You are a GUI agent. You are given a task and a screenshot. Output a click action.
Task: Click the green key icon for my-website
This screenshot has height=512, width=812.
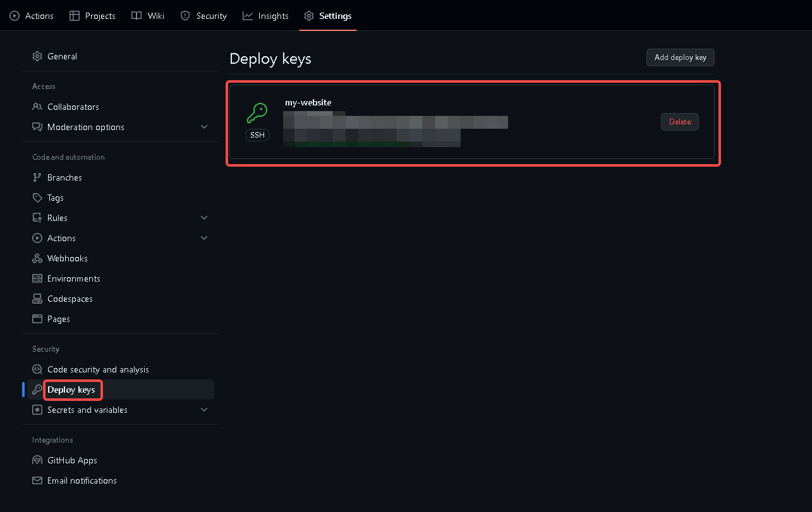tap(257, 114)
